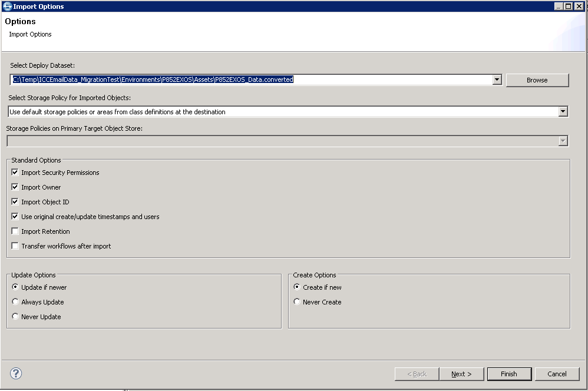
Task: Disable the Import Owner option
Action: pos(15,187)
